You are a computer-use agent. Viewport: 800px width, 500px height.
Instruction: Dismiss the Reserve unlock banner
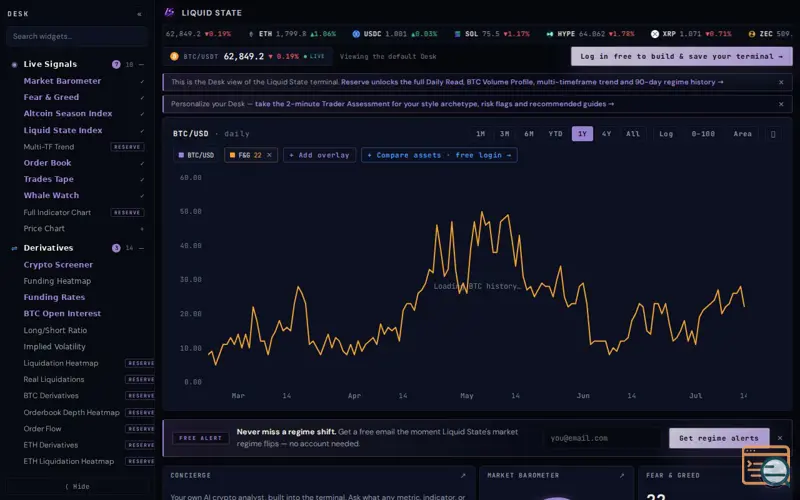[781, 82]
